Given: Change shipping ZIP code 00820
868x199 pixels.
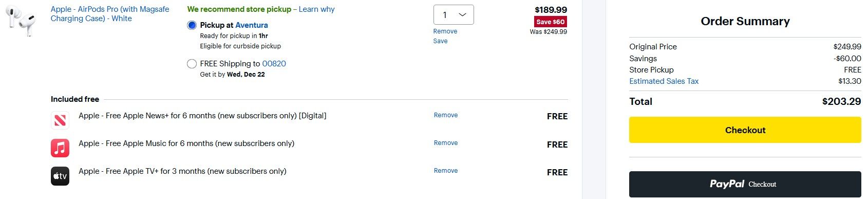Looking at the screenshot, I should (274, 64).
